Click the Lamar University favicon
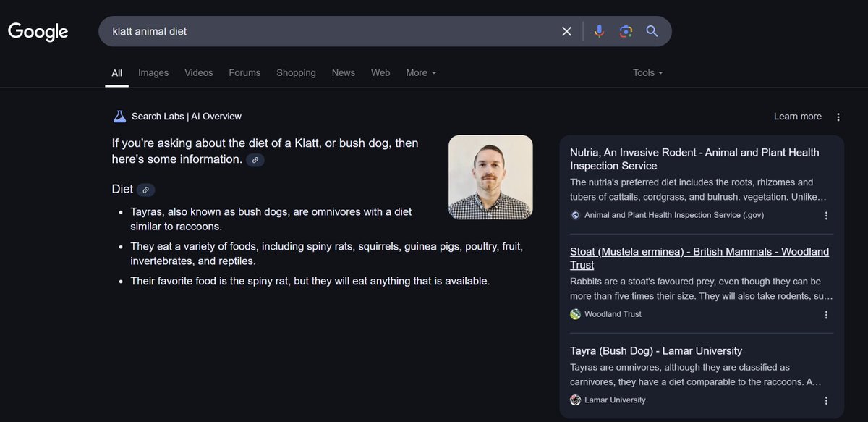868x422 pixels. [x=575, y=400]
